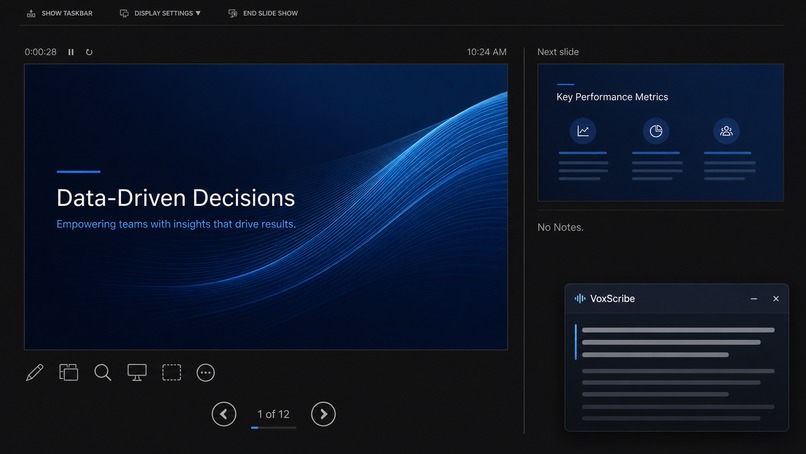Close the VoxScribe window

pos(776,299)
